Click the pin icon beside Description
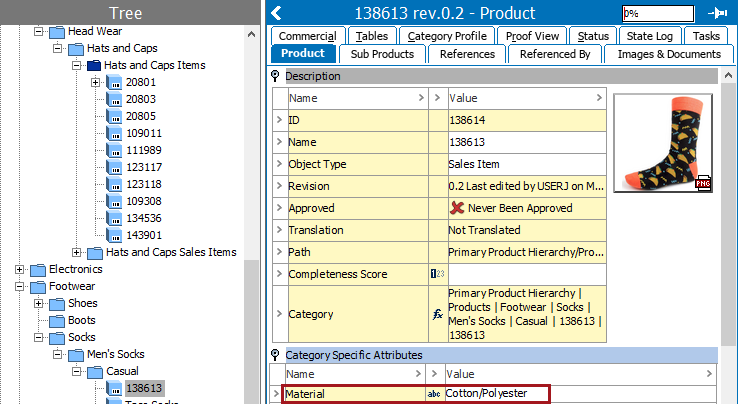The width and height of the screenshot is (738, 404). tap(276, 76)
